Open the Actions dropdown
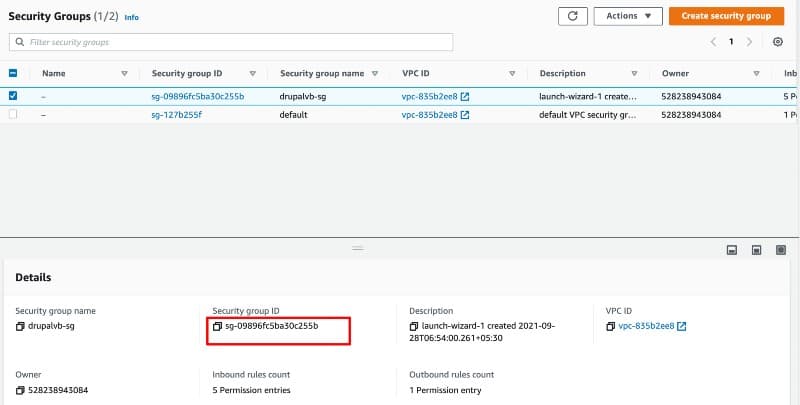 [x=628, y=16]
